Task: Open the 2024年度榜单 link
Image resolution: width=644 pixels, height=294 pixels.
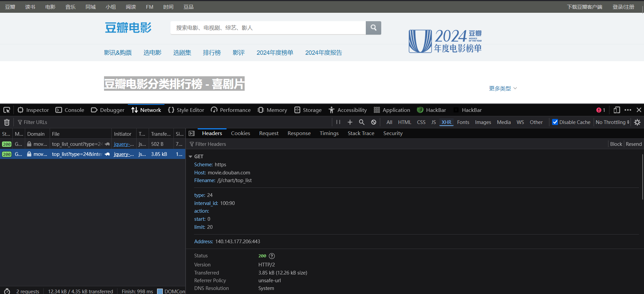Action: tap(275, 53)
